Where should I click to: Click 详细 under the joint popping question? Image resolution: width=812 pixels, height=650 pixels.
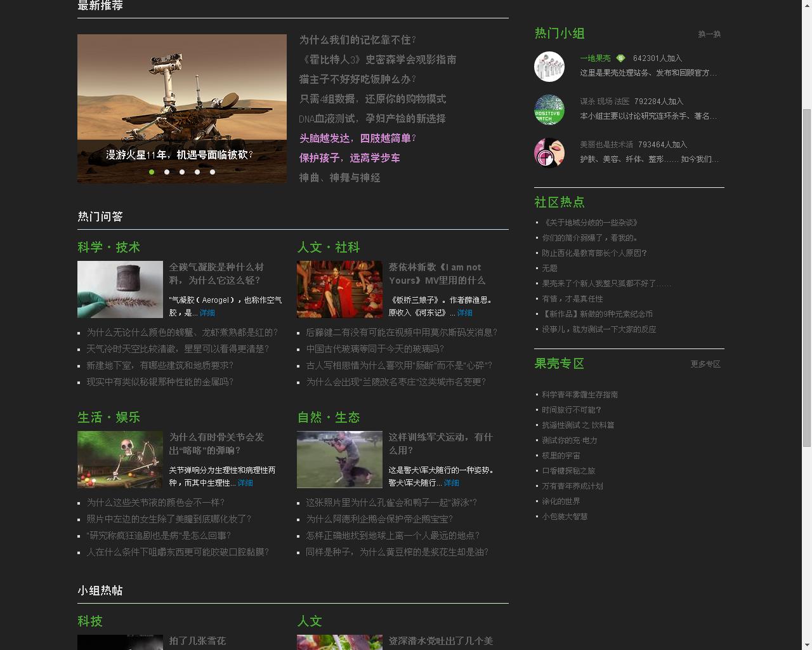point(246,483)
